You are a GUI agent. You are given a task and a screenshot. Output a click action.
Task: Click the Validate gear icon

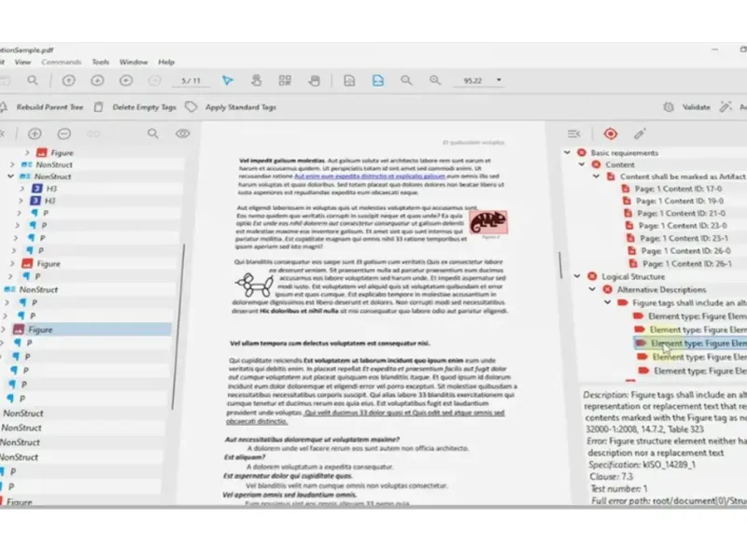(x=669, y=107)
